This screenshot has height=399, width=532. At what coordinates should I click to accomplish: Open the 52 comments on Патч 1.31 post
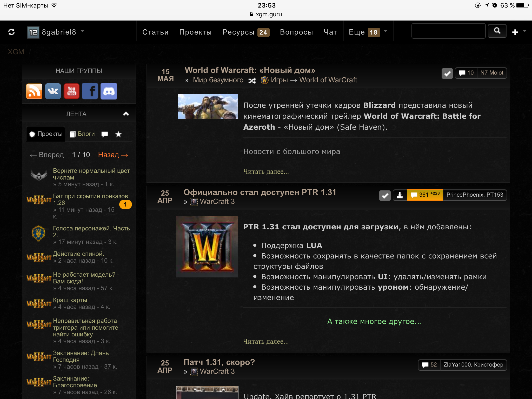coord(429,365)
